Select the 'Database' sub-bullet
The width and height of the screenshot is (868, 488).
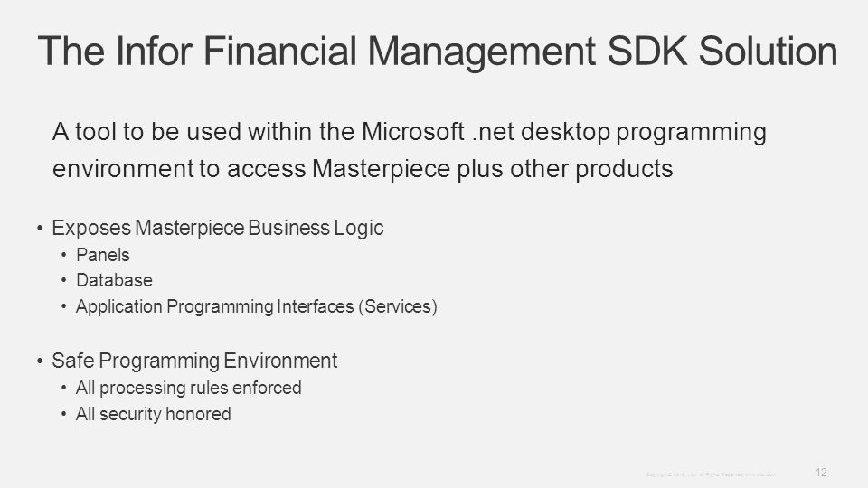(x=114, y=280)
